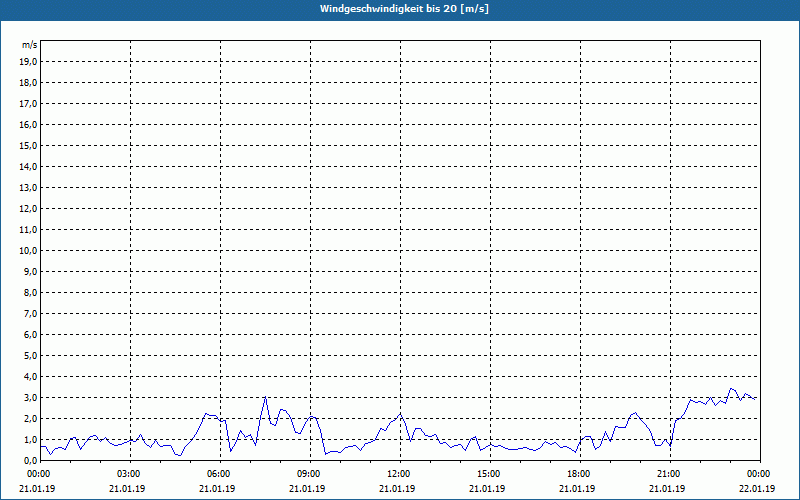Screen dimensions: 800x500
Task: Select the 21.01.19 date under 09:00
Action: point(307,489)
